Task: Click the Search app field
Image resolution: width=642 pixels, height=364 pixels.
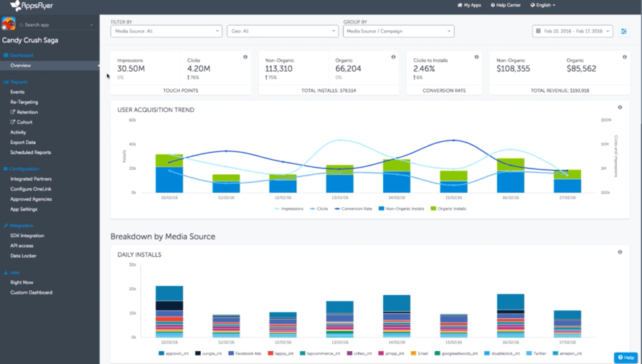Action: [55, 25]
